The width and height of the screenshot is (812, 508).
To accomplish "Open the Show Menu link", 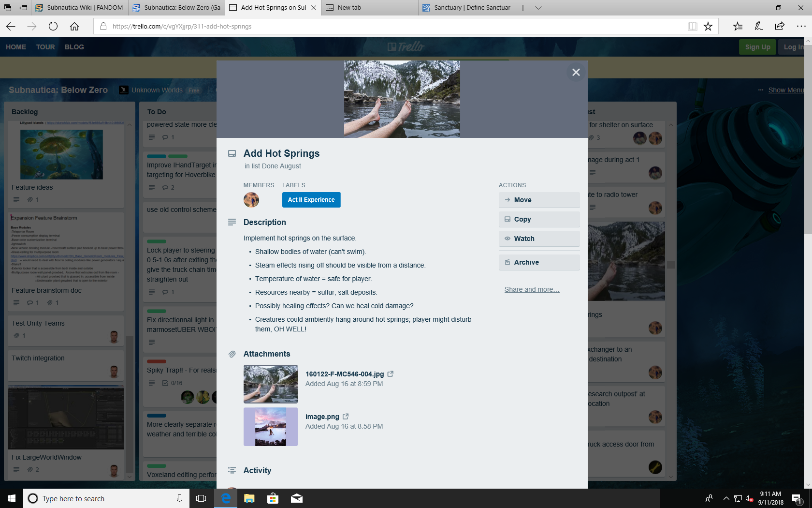I will (x=786, y=90).
